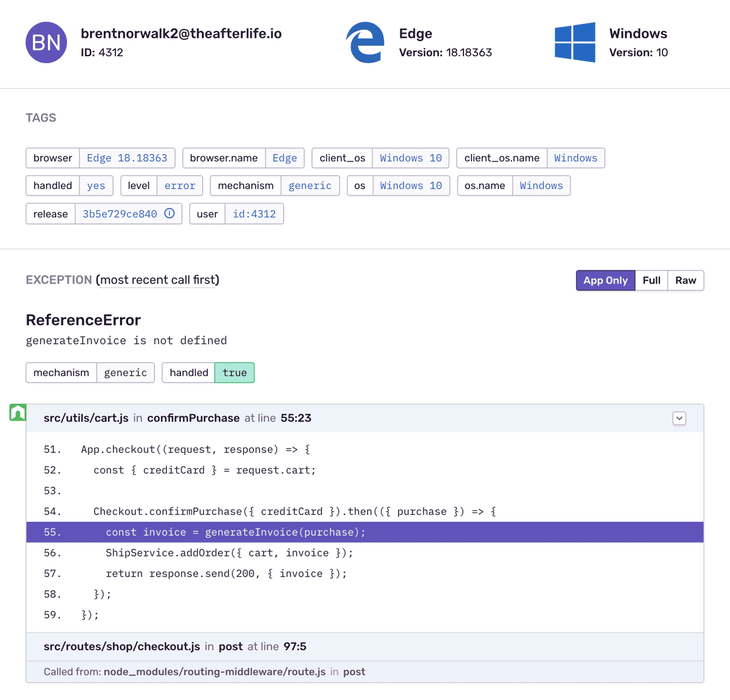Select highlighted code line 55
This screenshot has height=700, width=730.
364,532
